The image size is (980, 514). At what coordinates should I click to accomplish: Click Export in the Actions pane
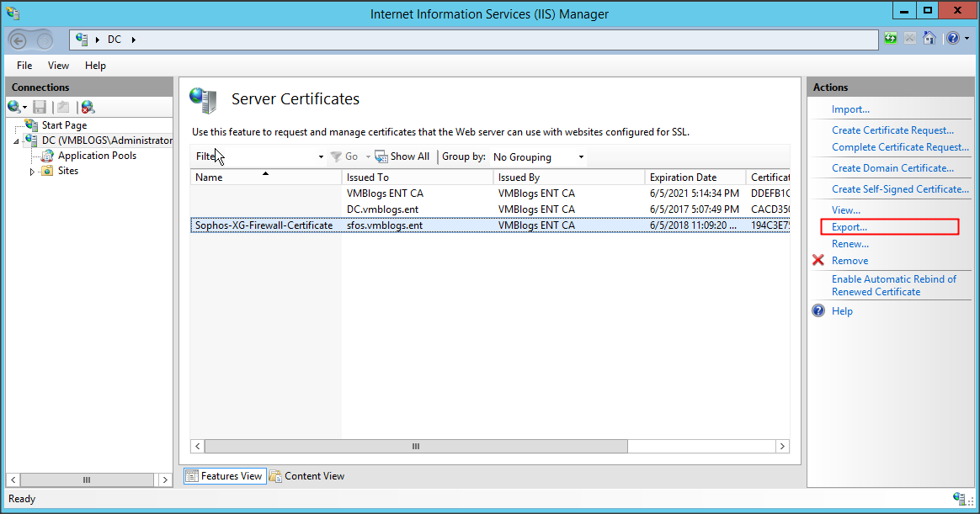point(849,227)
